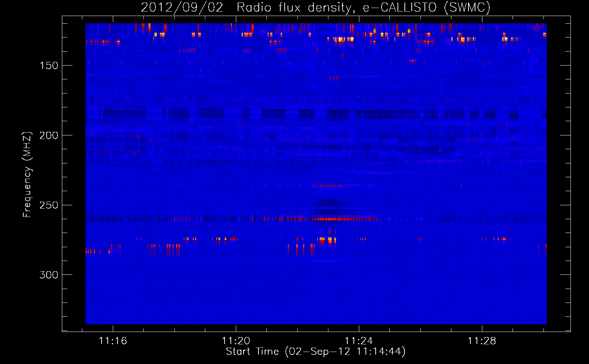Click the '11:28' time axis label
The image size is (589, 364).
[482, 341]
